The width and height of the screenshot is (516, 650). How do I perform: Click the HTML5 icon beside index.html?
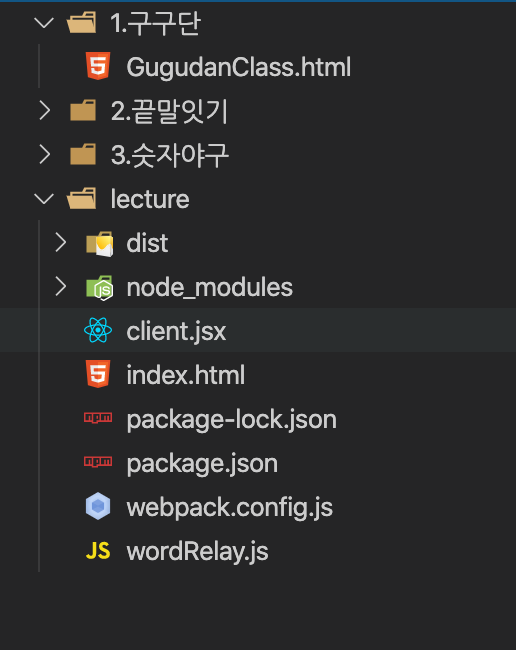[98, 374]
